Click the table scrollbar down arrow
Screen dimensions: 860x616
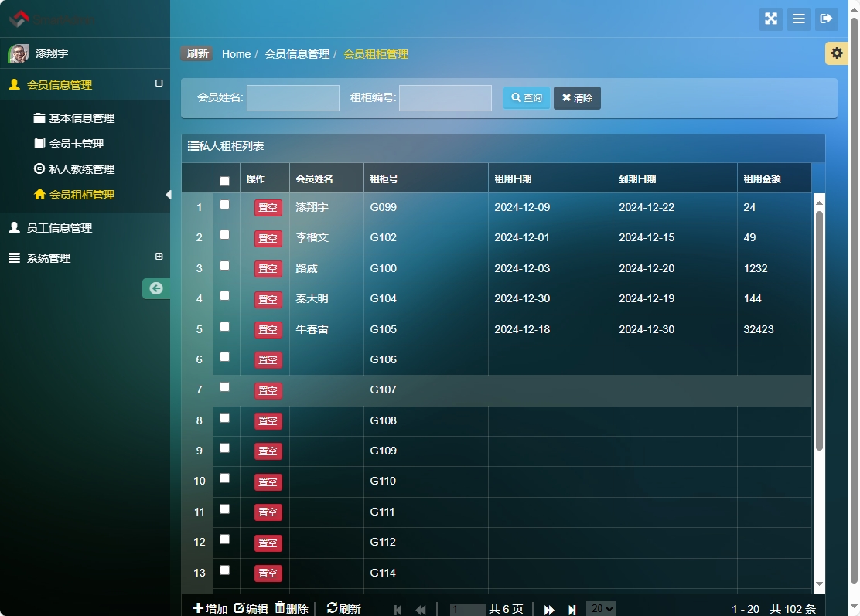[x=819, y=584]
